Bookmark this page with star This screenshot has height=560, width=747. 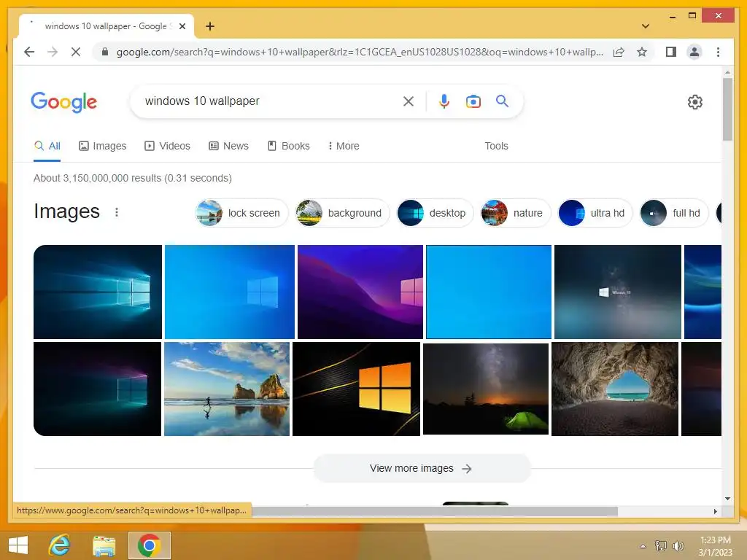[642, 52]
